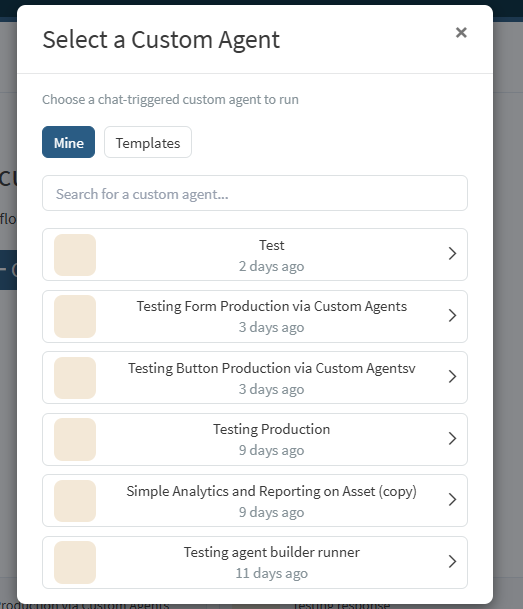Click avatar of Testing Production agent
Image resolution: width=523 pixels, height=609 pixels.
pyautogui.click(x=75, y=440)
